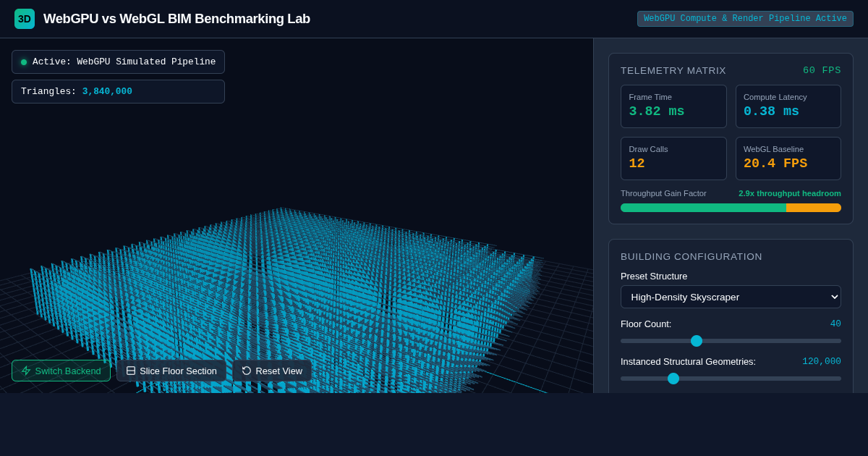
Task: Click the Instanced Geometries value 120,000
Action: click(x=822, y=361)
